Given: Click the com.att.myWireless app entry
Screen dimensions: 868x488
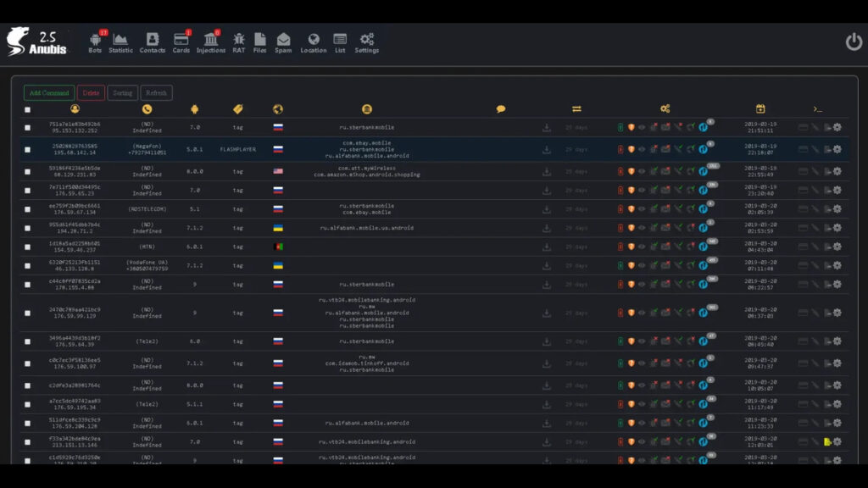Looking at the screenshot, I should click(x=367, y=169).
